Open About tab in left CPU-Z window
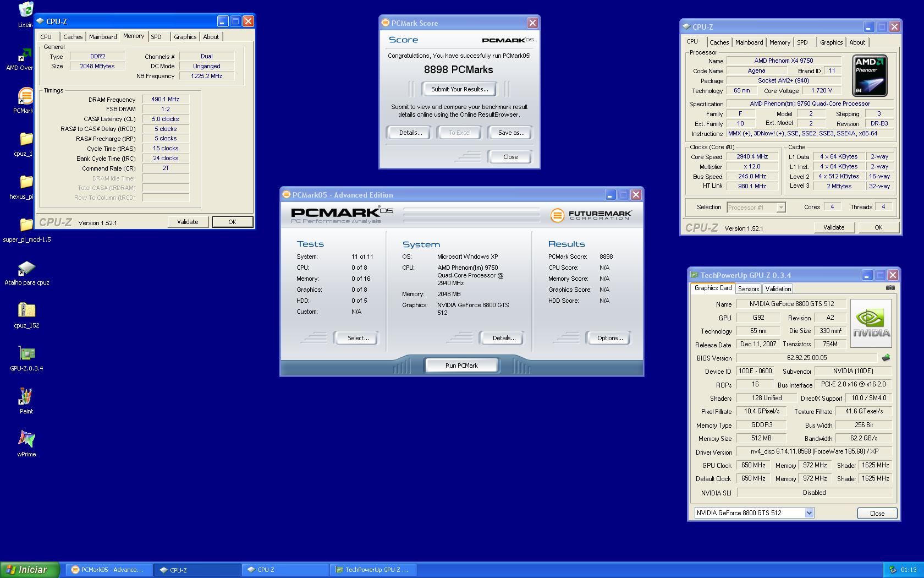924x578 pixels. click(x=211, y=37)
